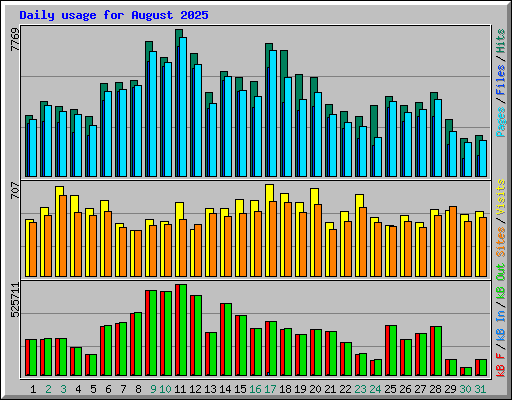
Task: Click day label 24 on the x-axis
Action: click(x=375, y=389)
